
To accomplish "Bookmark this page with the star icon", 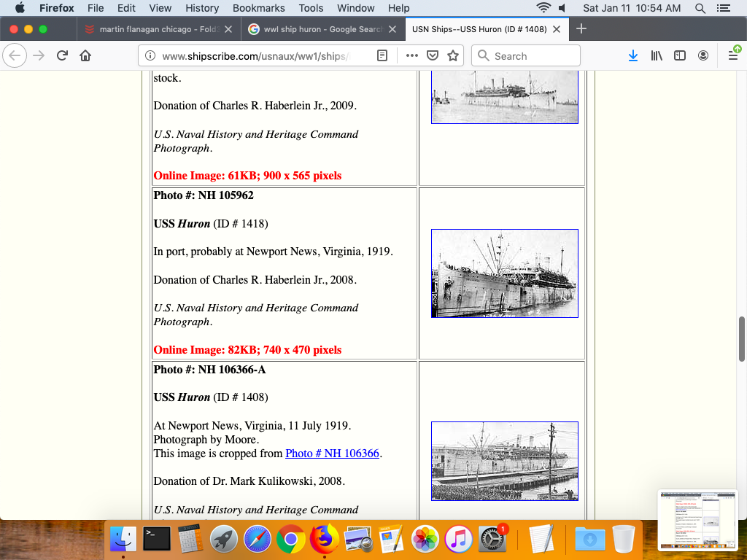I will click(x=453, y=56).
